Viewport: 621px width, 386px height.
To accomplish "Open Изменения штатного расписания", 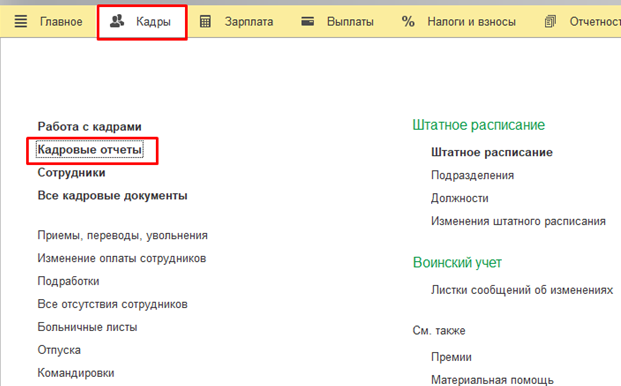I will pyautogui.click(x=518, y=221).
